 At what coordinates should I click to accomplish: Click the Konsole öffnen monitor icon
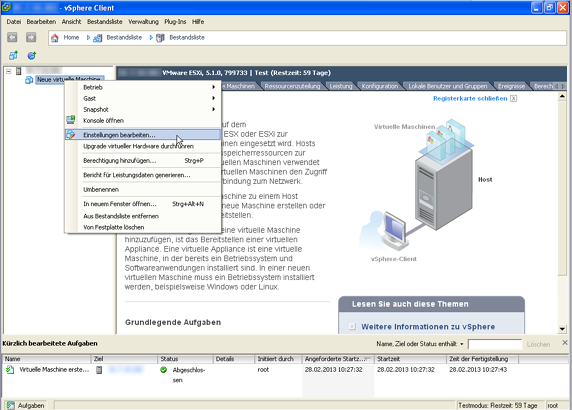(70, 120)
